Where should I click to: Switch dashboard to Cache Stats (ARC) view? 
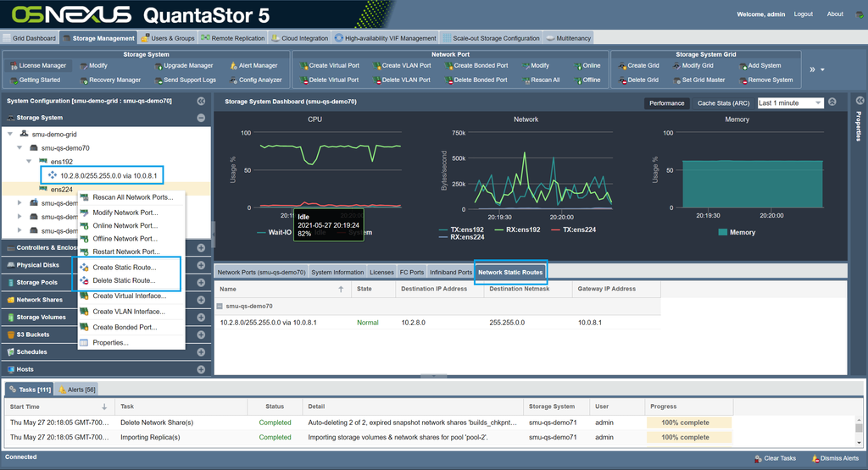[x=722, y=103]
